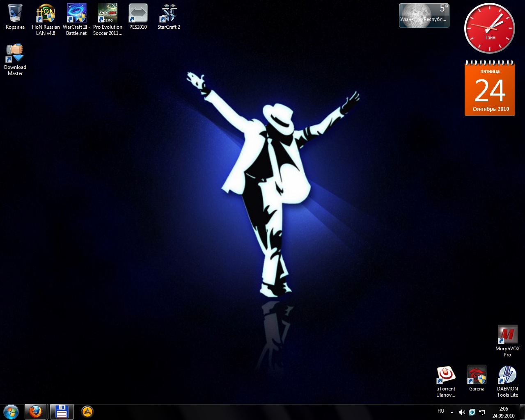
Task: Launch Firefox from the taskbar
Action: [36, 411]
